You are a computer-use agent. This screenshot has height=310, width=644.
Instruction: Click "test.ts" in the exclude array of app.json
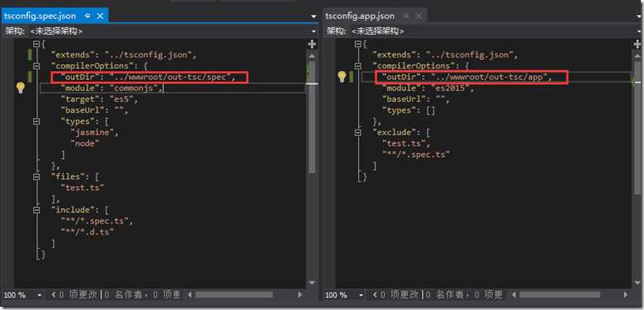click(x=406, y=143)
